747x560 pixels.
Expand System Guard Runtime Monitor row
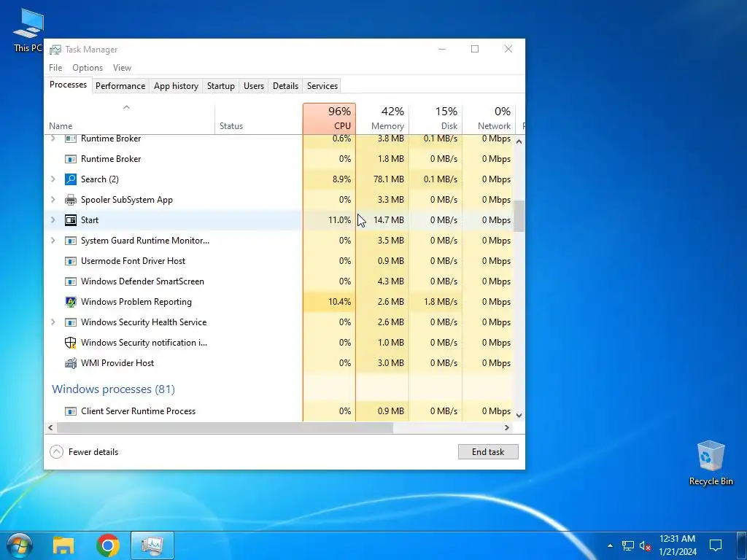[x=53, y=241]
